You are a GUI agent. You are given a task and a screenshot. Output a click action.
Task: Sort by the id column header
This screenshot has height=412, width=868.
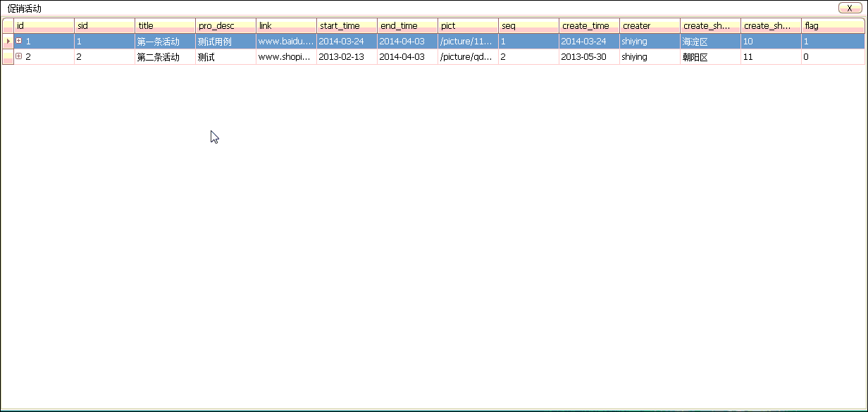click(x=44, y=26)
